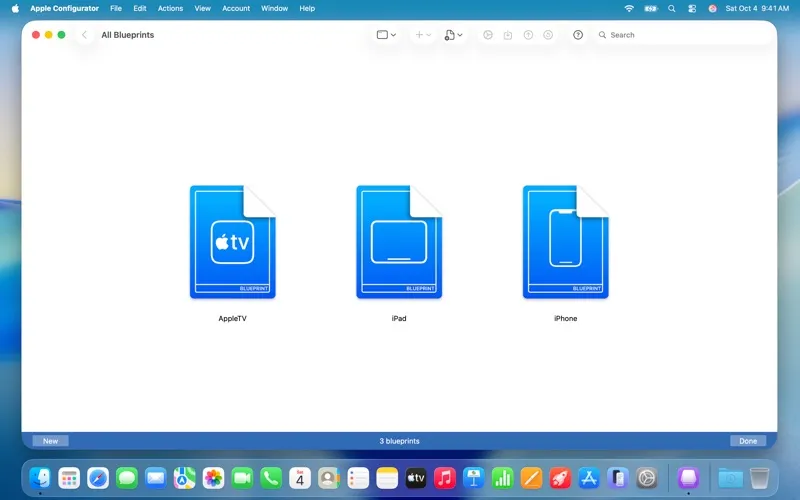Open the Apple menu
This screenshot has width=800, height=500.
[x=15, y=8]
